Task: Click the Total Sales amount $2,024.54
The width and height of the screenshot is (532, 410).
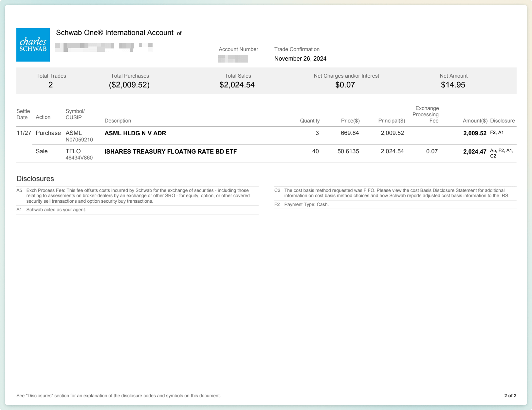Action: (237, 85)
